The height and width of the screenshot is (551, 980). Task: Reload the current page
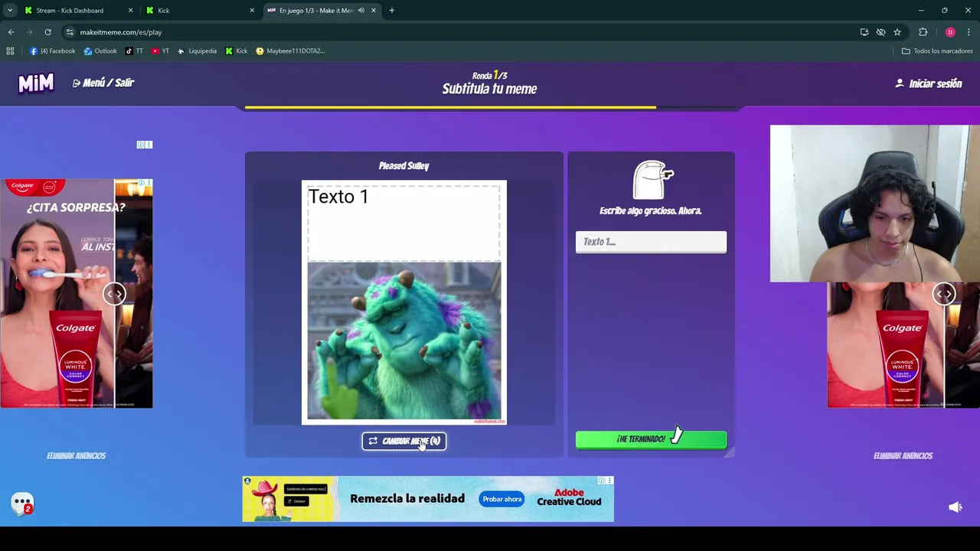47,32
